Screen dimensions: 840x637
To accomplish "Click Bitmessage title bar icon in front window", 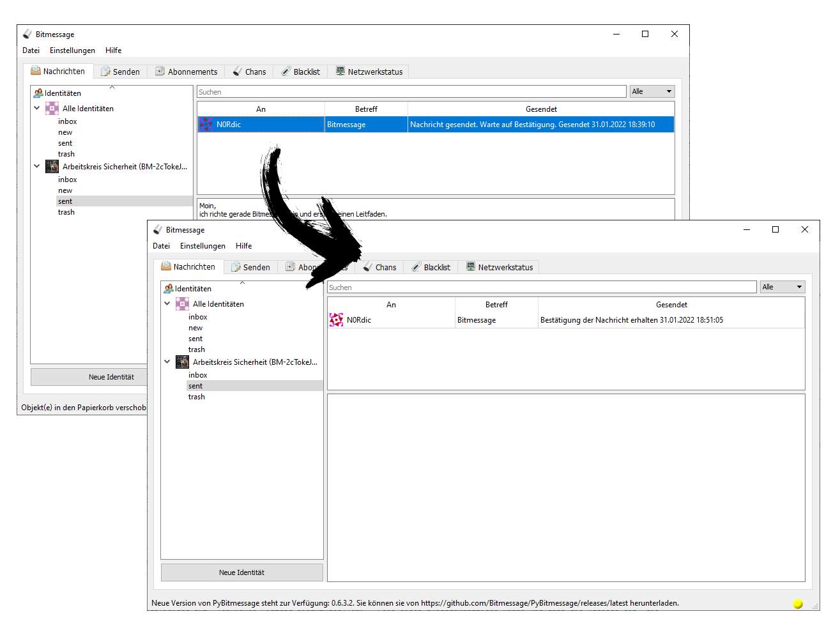I will tap(158, 229).
